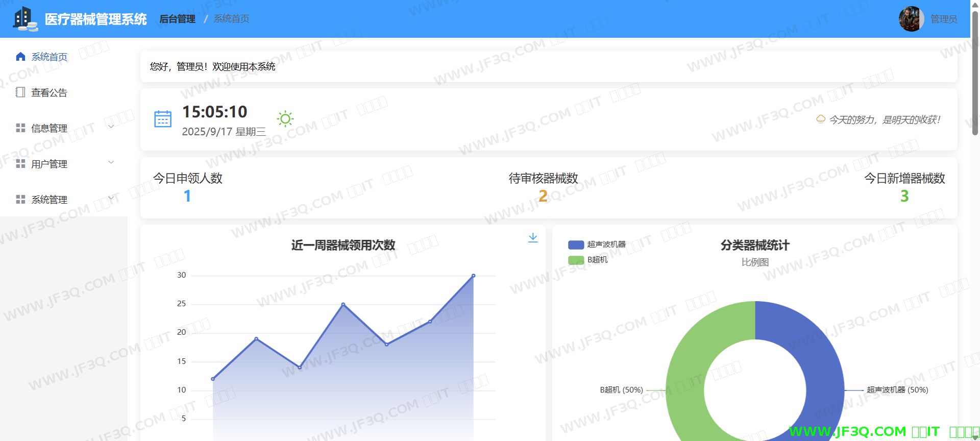Click the notebook icon beside 查看公告

pyautogui.click(x=20, y=92)
